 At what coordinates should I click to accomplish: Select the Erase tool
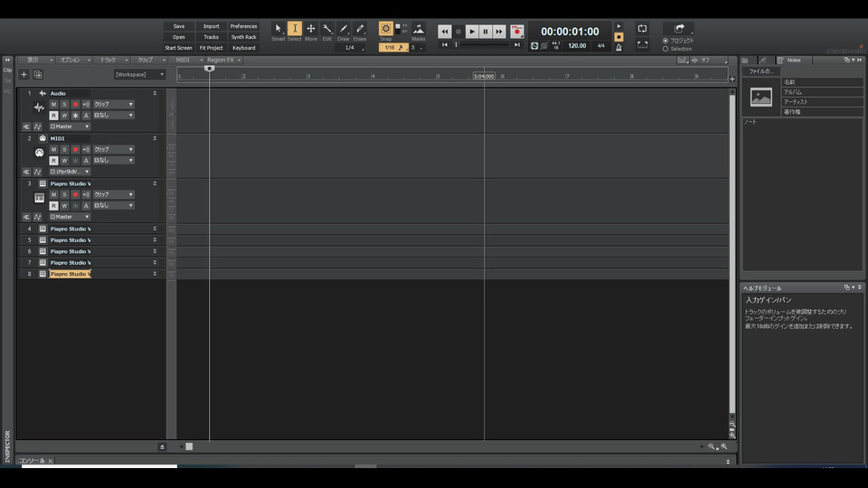pos(360,29)
